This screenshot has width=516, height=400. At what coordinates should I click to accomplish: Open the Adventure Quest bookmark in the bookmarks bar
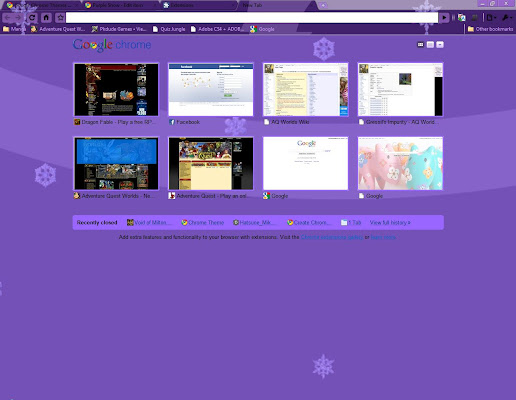click(58, 29)
